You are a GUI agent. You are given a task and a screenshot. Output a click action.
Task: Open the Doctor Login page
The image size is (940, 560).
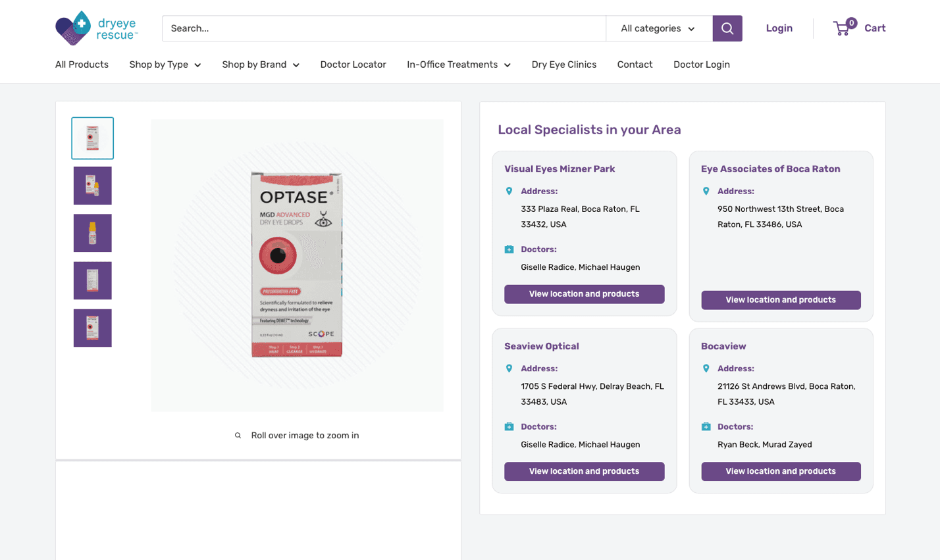click(x=702, y=64)
